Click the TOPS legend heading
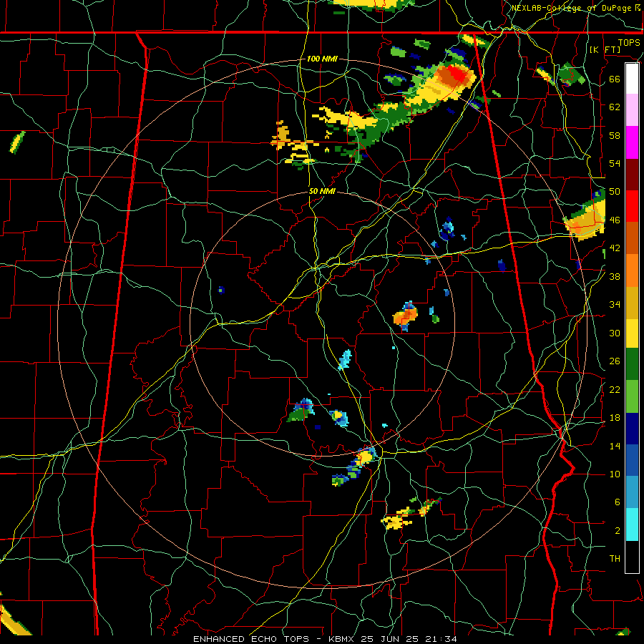 [629, 42]
